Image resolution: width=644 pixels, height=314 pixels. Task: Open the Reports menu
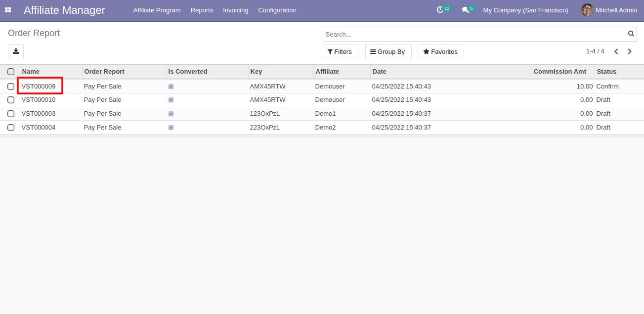(x=202, y=10)
